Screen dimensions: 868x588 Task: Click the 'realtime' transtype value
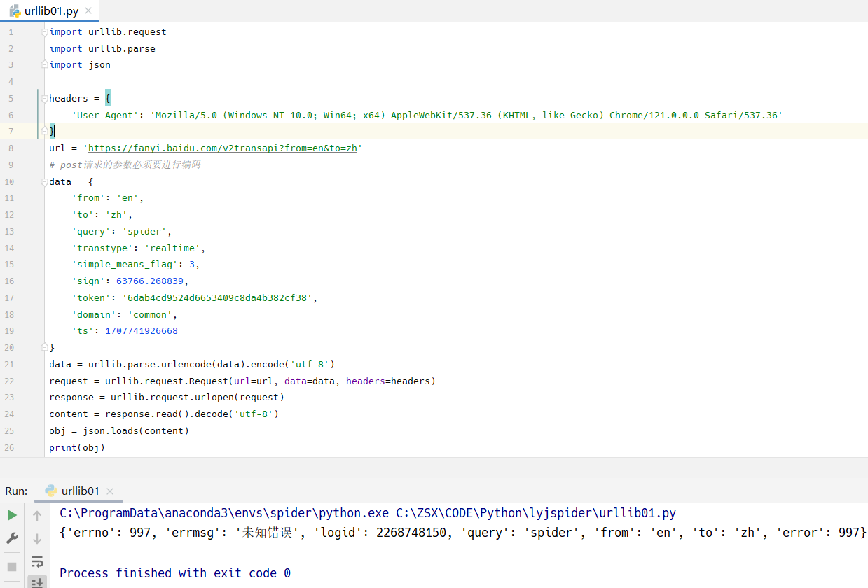coord(172,248)
